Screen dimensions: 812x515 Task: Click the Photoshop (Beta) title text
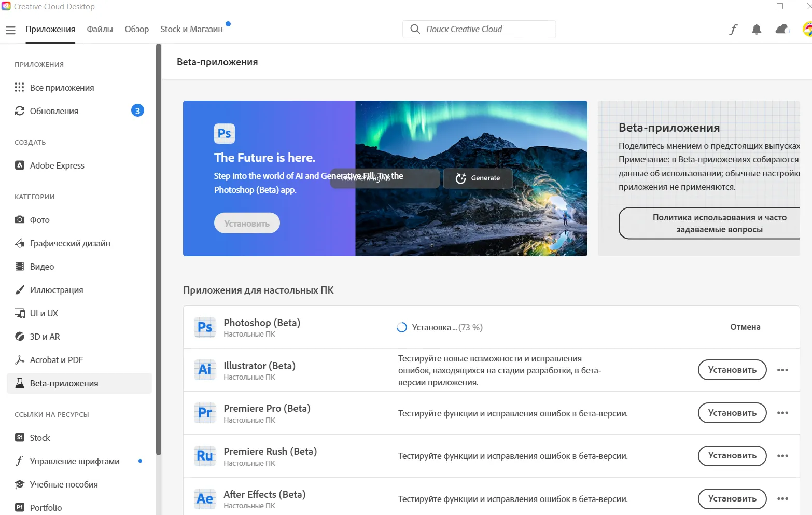click(262, 323)
